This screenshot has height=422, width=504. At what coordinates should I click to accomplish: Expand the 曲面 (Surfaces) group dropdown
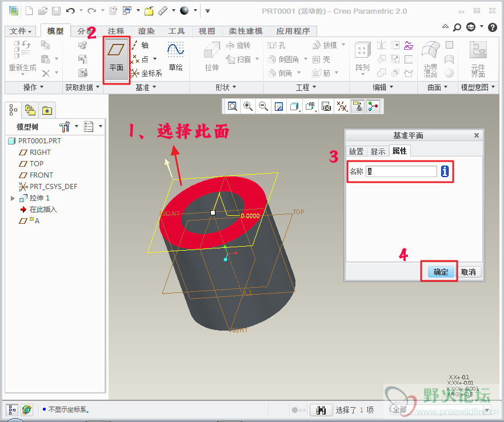click(437, 87)
